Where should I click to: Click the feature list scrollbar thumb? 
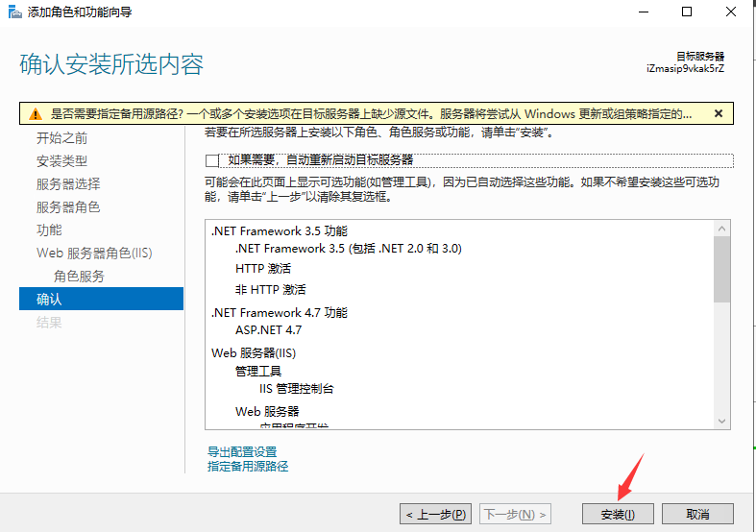[721, 270]
